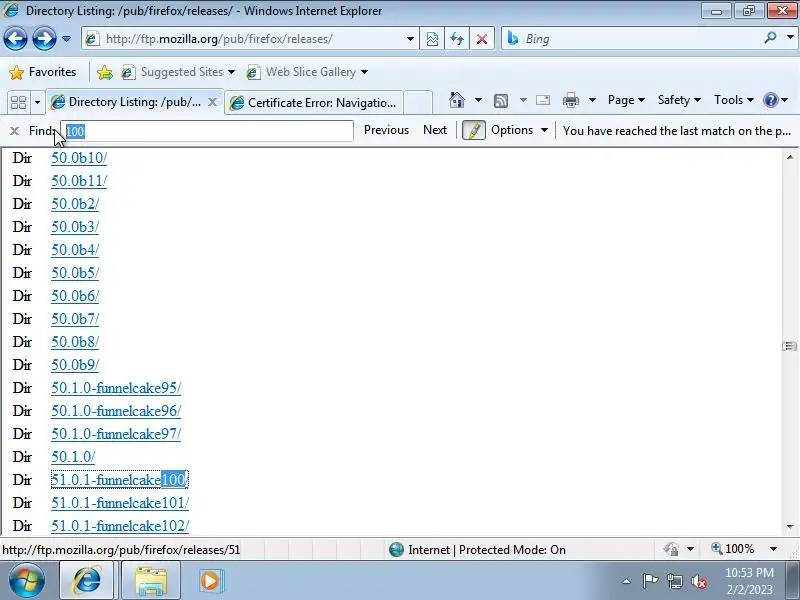The width and height of the screenshot is (800, 600).
Task: Expand the address bar autocomplete dropdown
Action: point(410,39)
